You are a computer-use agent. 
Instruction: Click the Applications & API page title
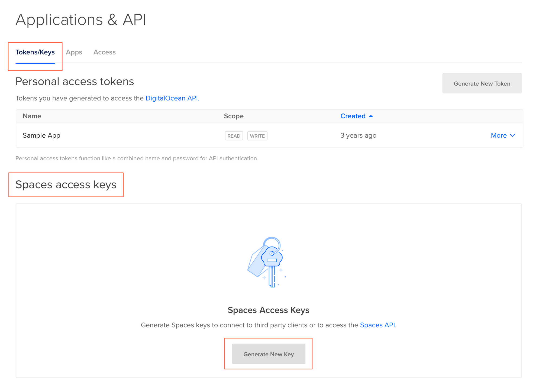coord(81,19)
